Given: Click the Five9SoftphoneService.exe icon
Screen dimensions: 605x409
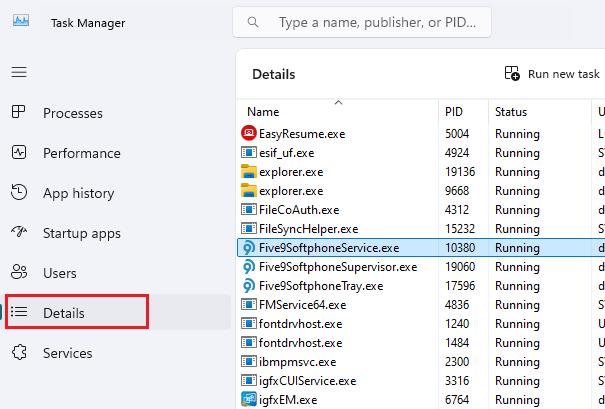Looking at the screenshot, I should 249,247.
